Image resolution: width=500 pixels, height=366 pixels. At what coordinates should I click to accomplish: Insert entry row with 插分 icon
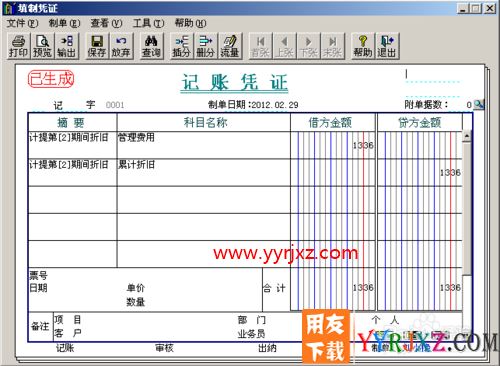pos(182,46)
